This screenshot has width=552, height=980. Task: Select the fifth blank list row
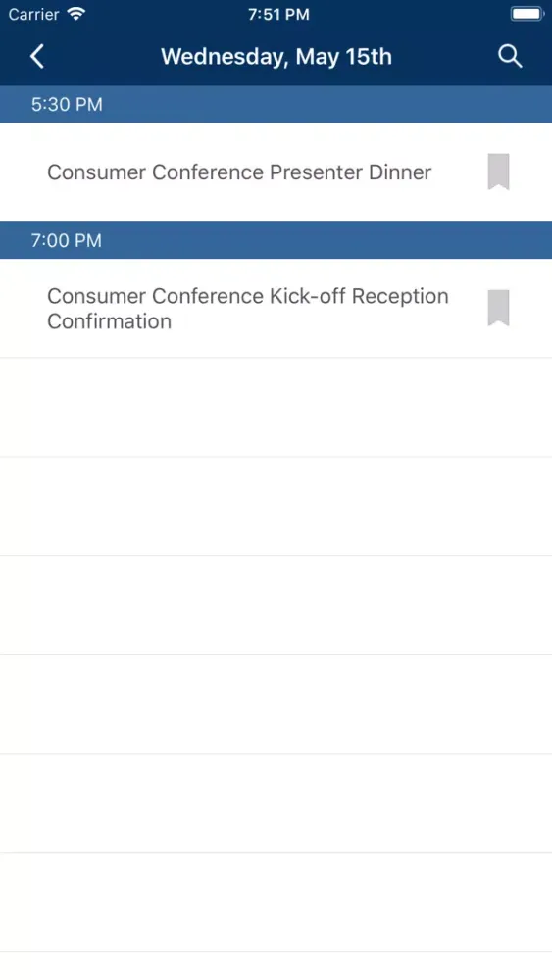[276, 803]
